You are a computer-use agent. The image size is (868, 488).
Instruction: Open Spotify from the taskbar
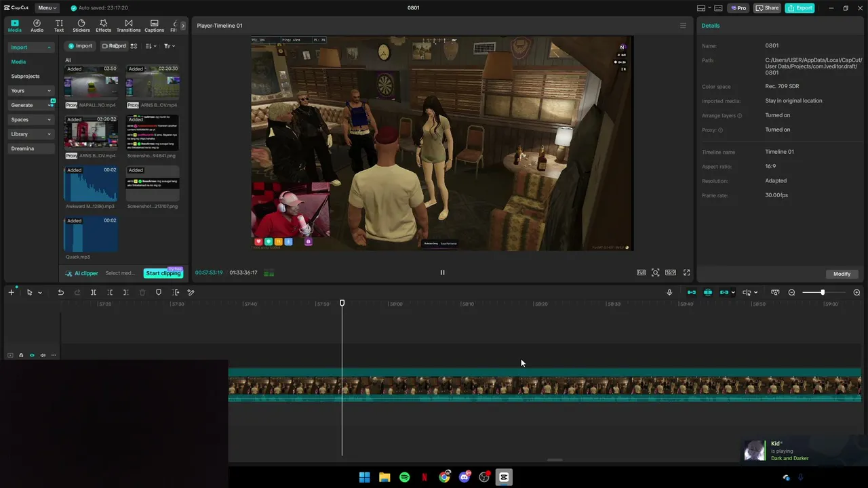tap(404, 477)
